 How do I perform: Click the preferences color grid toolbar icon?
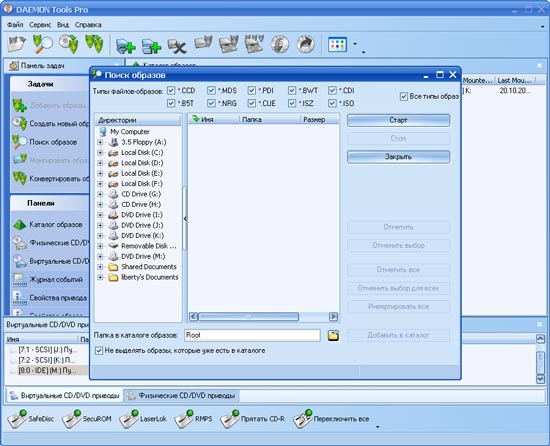tap(337, 45)
